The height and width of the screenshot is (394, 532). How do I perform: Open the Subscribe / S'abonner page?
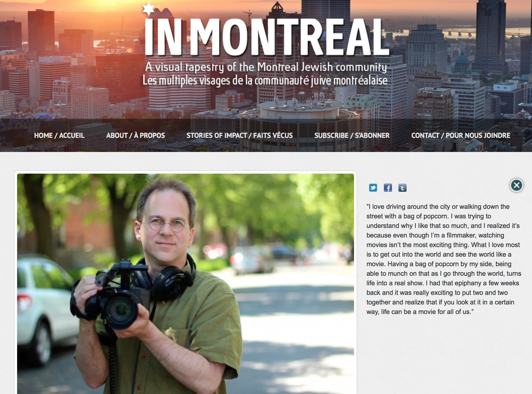click(352, 135)
